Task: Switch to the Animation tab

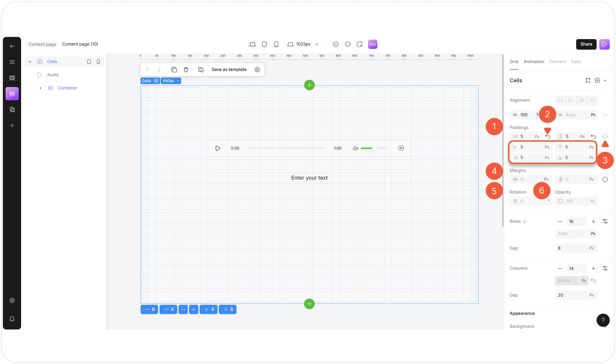Action: [533, 62]
